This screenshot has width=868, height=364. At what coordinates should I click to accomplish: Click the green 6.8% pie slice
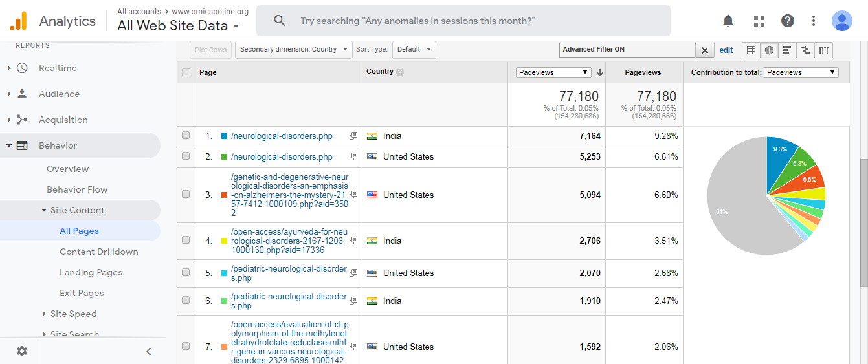pos(797,164)
